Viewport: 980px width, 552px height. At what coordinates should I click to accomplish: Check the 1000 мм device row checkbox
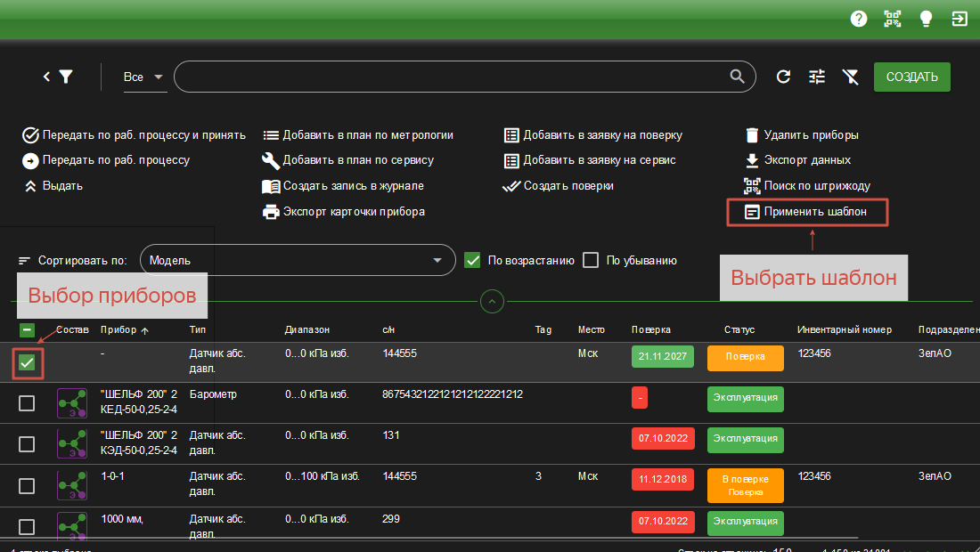pos(27,527)
